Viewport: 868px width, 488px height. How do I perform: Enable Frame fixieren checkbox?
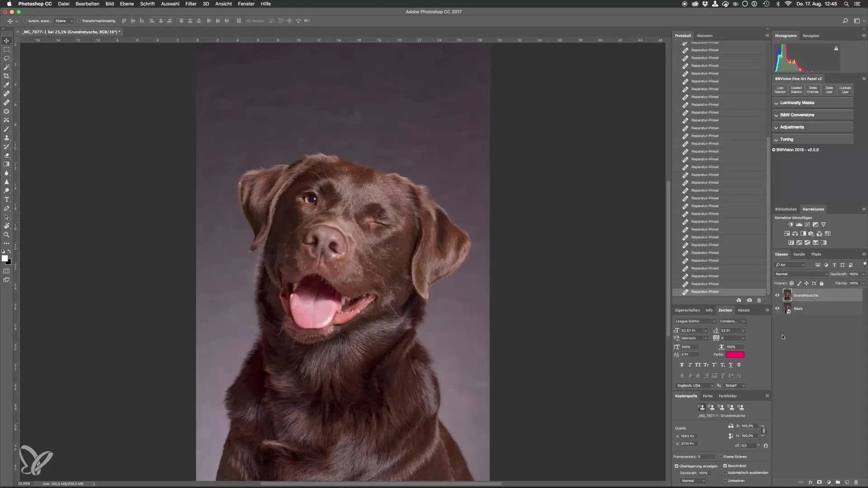[721, 457]
